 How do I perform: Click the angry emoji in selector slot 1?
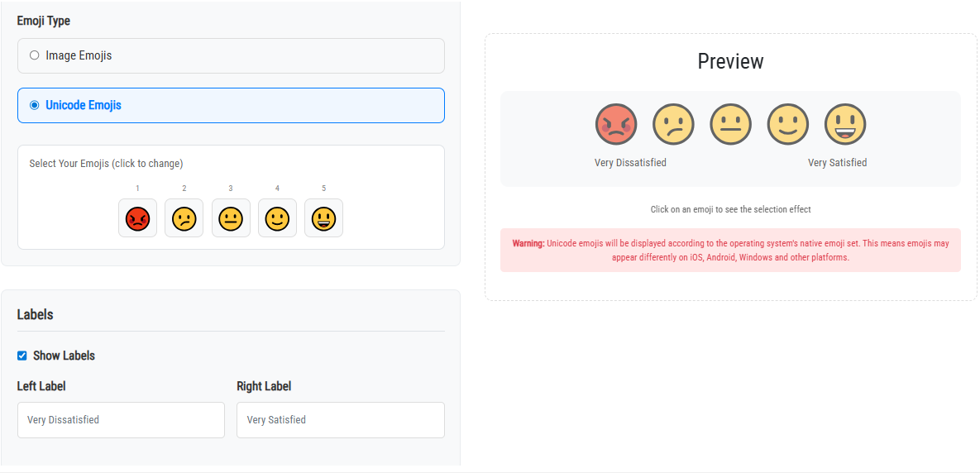coord(137,218)
